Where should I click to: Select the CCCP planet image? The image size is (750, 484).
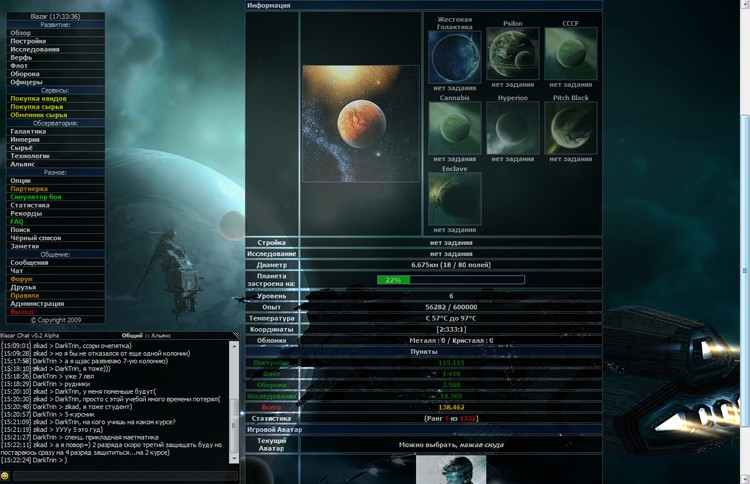(x=570, y=54)
